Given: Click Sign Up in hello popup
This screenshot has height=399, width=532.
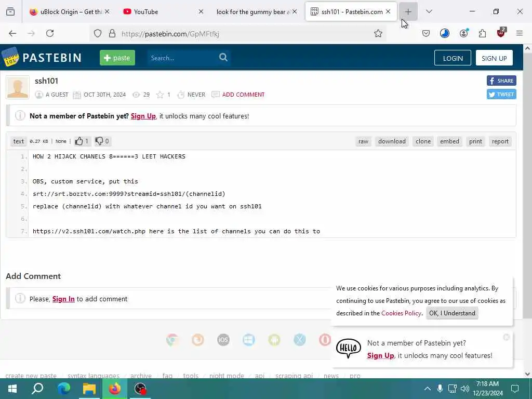Looking at the screenshot, I should point(380,355).
